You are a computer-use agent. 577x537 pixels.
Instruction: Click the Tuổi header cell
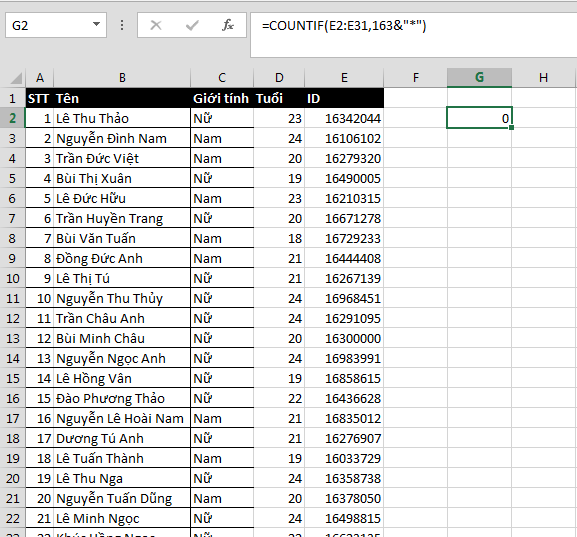(x=279, y=98)
